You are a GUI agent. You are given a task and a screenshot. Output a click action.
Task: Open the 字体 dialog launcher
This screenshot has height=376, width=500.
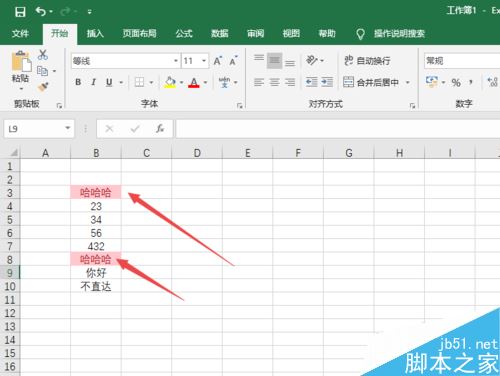pyautogui.click(x=239, y=106)
